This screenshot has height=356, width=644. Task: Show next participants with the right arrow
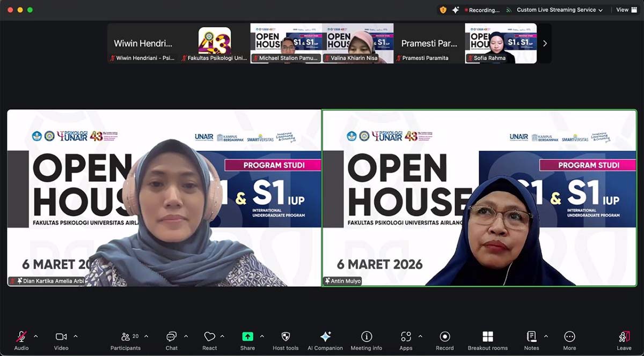pyautogui.click(x=545, y=43)
